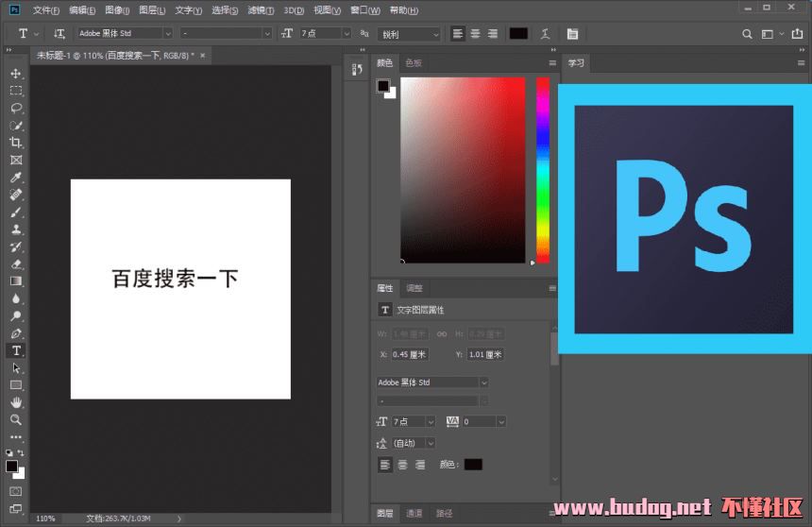Switch to the 通道 tab
Image resolution: width=812 pixels, height=527 pixels.
coord(414,514)
